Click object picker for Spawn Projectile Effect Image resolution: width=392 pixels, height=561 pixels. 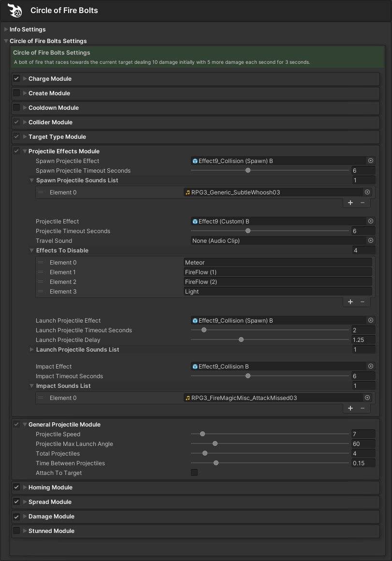point(371,161)
